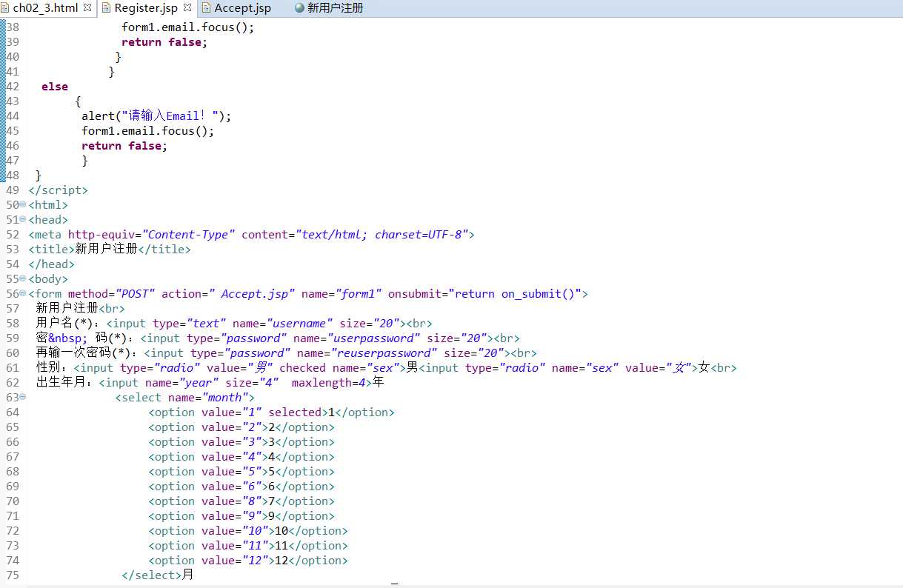This screenshot has height=588, width=903.
Task: Collapse the <form> fold at line 56
Action: pos(23,293)
